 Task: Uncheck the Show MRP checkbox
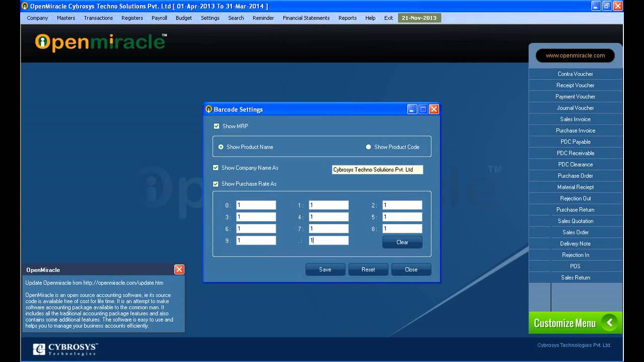[x=216, y=126]
